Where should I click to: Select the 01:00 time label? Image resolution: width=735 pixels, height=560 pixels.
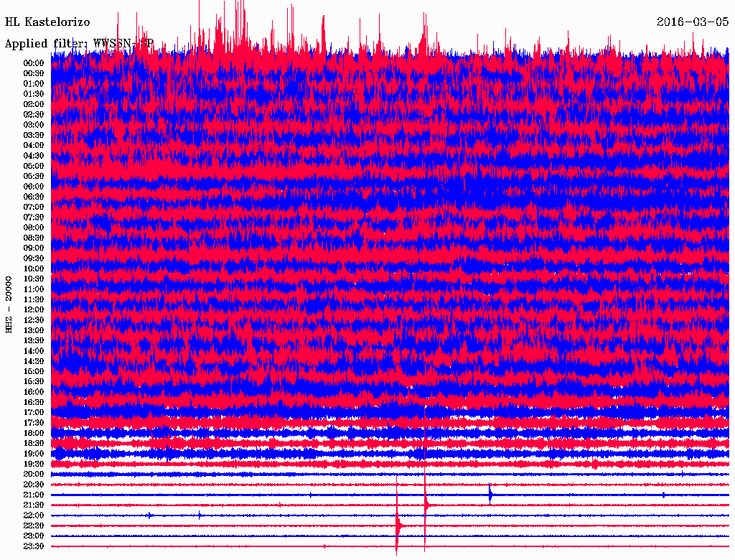(x=34, y=84)
